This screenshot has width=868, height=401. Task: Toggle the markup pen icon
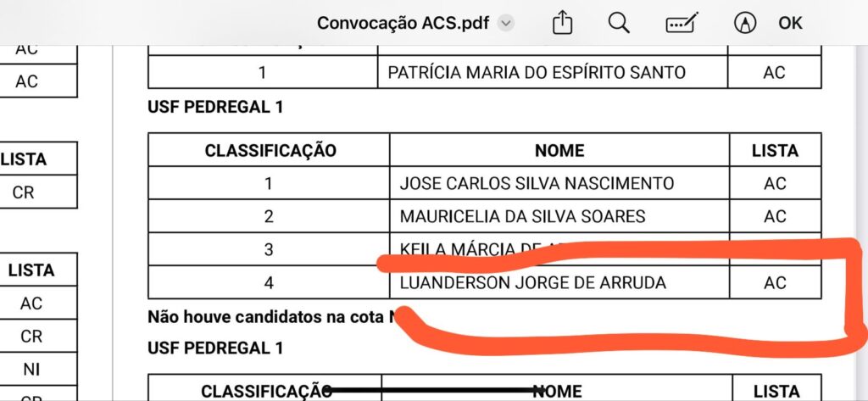pos(745,23)
